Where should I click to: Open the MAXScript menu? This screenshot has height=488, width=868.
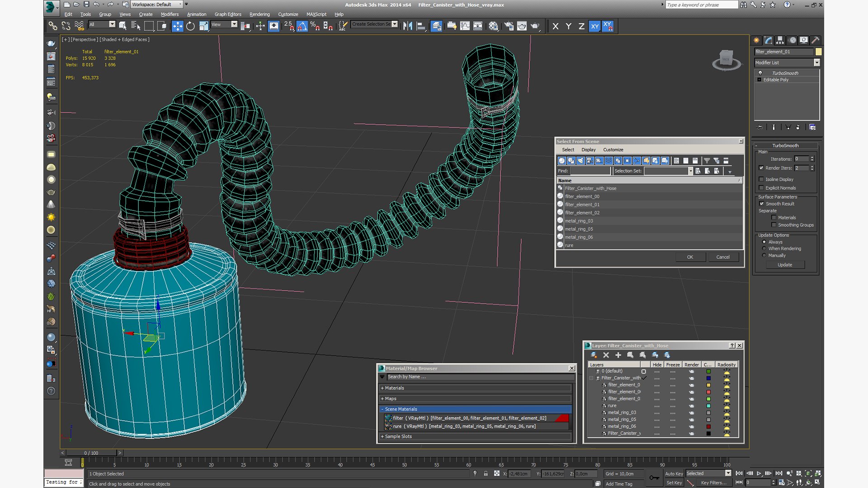point(316,14)
